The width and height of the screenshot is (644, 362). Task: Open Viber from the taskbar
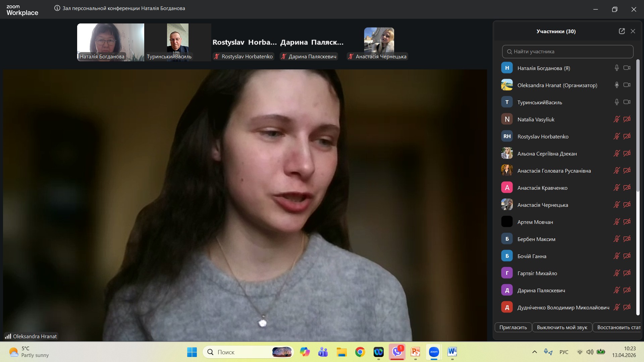pos(397,352)
